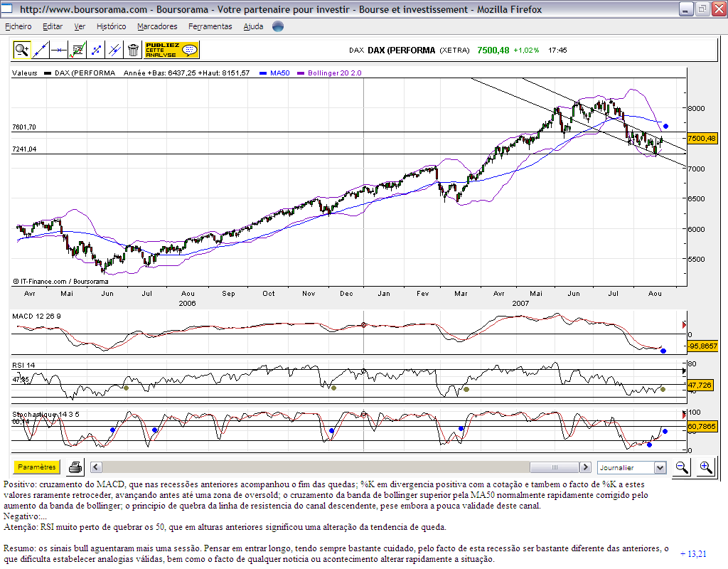Viewport: 728px width, 569px height.
Task: Click the blue dot marker near MA50 end
Action: [x=665, y=127]
